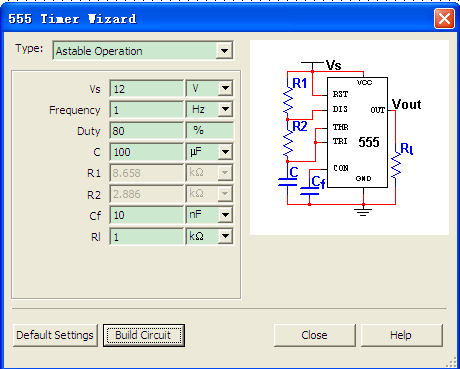
Task: Click the Vs supply label in the diagram
Action: (333, 65)
